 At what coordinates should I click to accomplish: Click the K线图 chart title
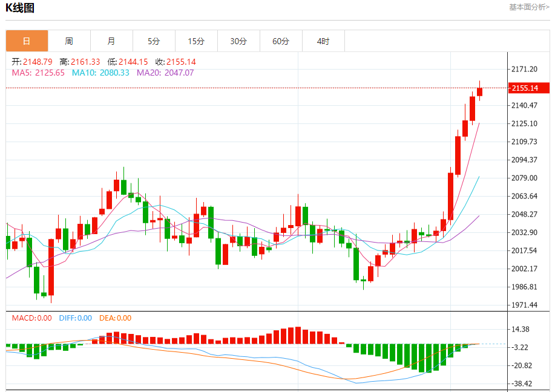click(x=20, y=8)
